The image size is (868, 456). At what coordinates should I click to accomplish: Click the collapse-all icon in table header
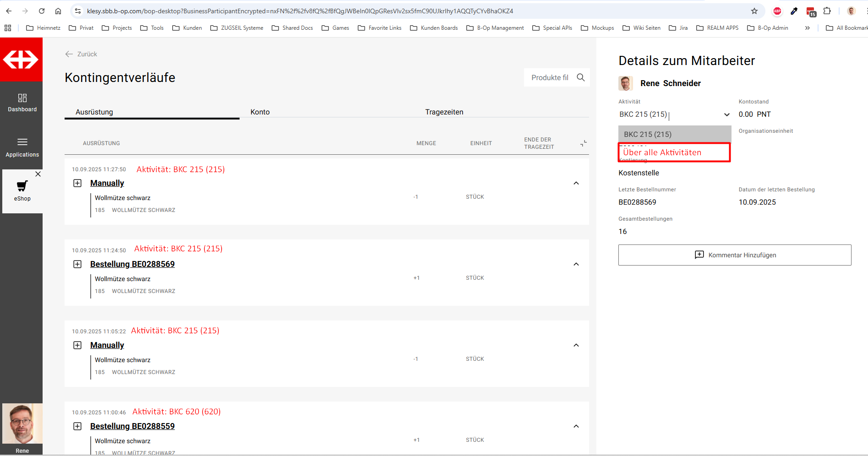tap(583, 143)
